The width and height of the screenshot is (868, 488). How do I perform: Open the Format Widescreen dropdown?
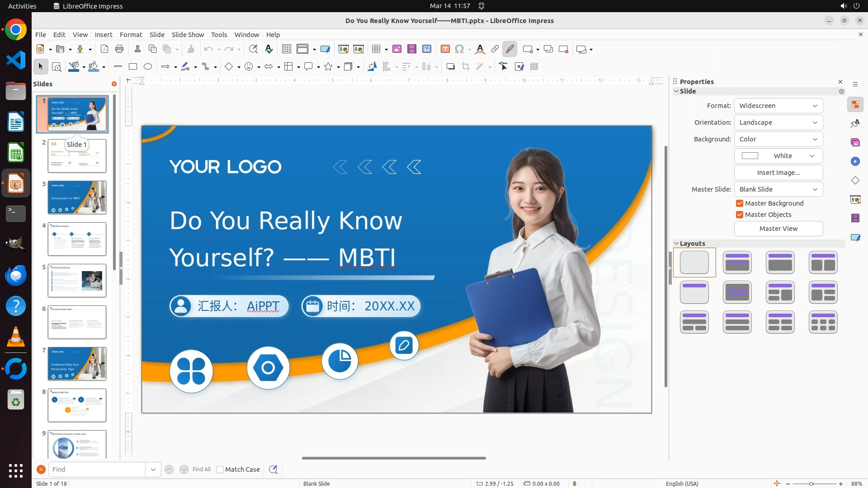[x=778, y=106]
